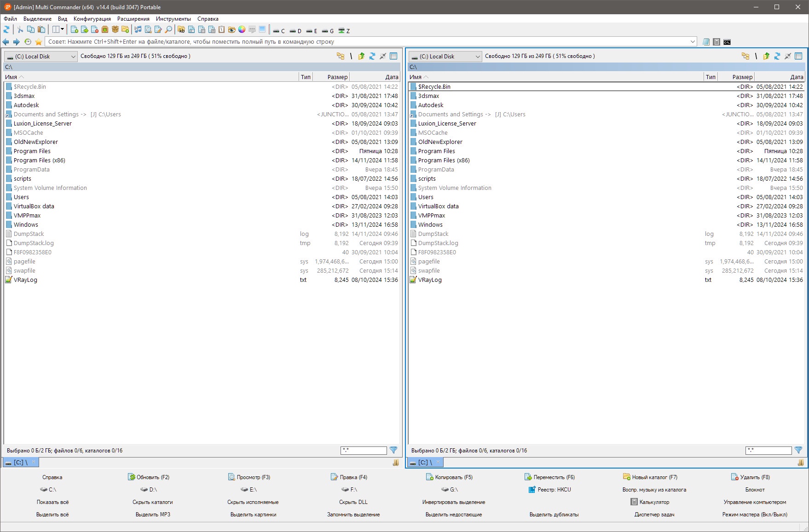Open the Инструменты menu
The height and width of the screenshot is (532, 809).
(x=173, y=19)
